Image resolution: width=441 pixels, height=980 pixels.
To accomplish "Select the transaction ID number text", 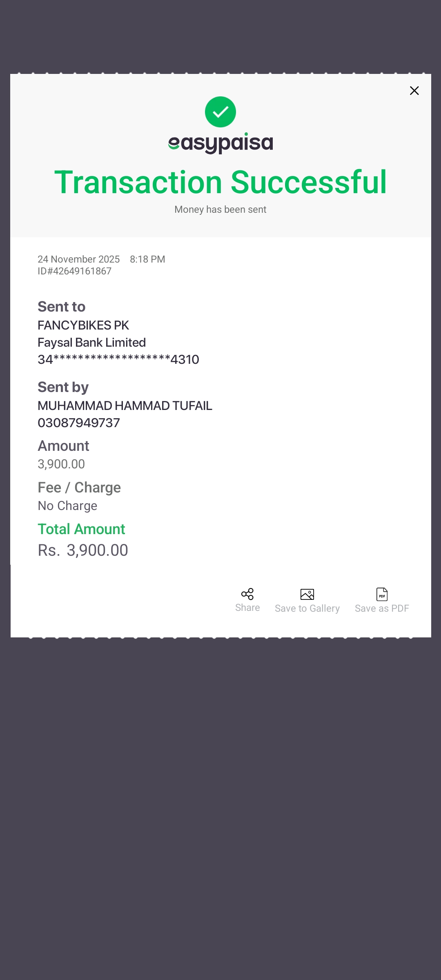I will pyautogui.click(x=75, y=271).
